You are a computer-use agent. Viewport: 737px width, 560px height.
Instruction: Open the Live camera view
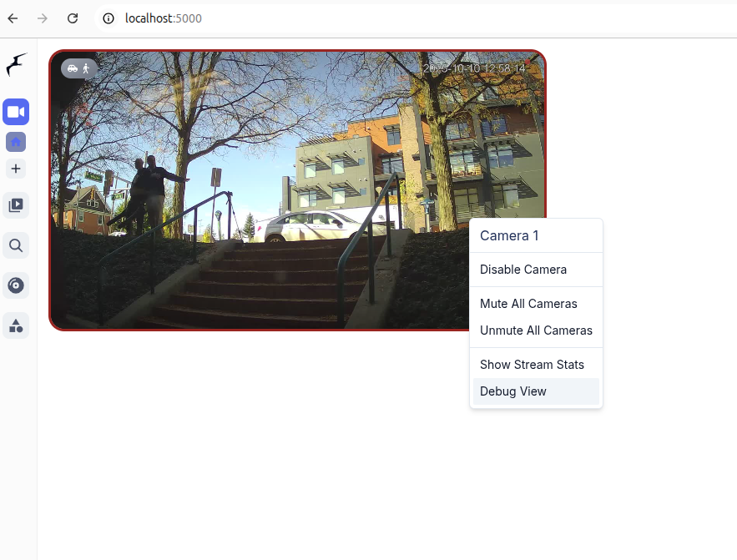click(x=16, y=112)
